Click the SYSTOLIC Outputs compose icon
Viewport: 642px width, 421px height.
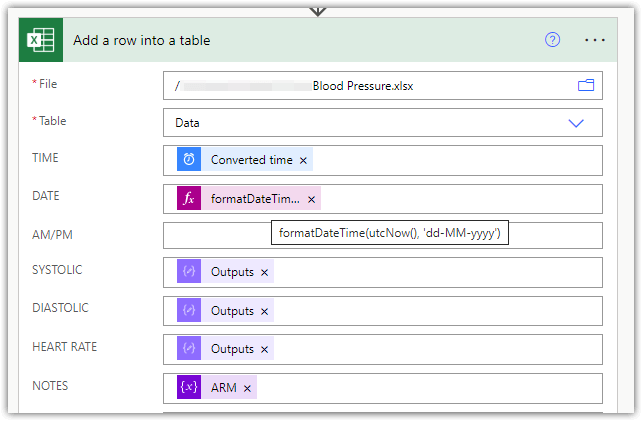pyautogui.click(x=189, y=271)
